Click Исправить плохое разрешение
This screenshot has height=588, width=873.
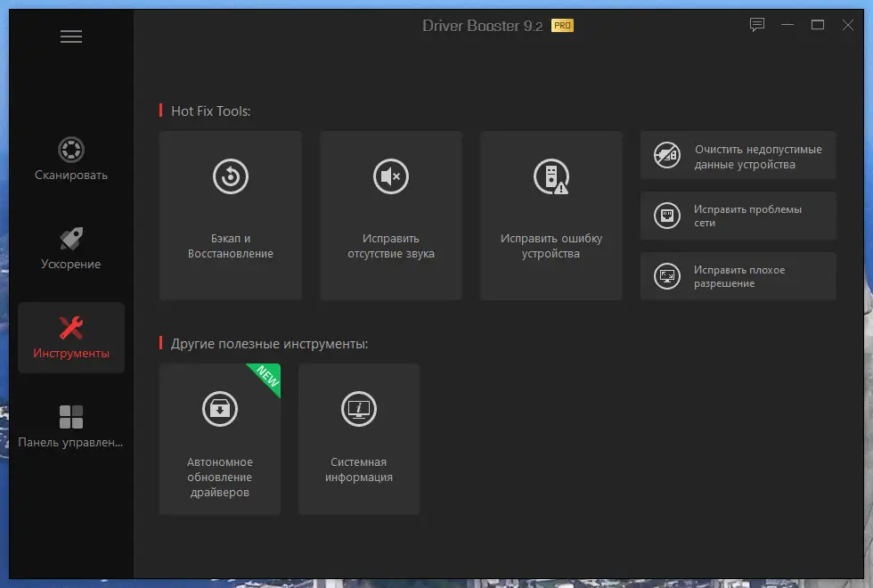click(738, 276)
